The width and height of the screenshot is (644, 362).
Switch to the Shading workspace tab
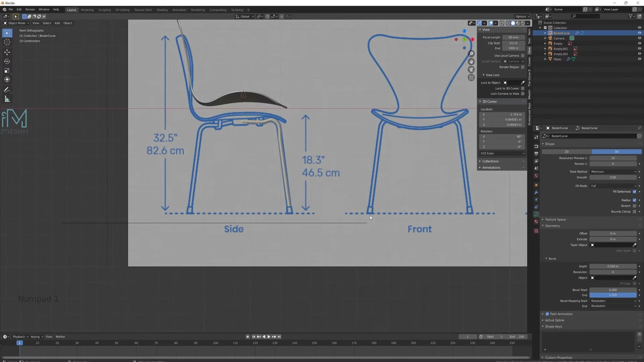pos(162,10)
